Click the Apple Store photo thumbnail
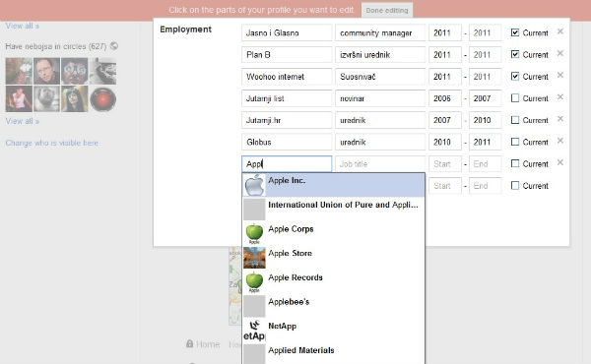591x364 pixels. click(x=254, y=258)
